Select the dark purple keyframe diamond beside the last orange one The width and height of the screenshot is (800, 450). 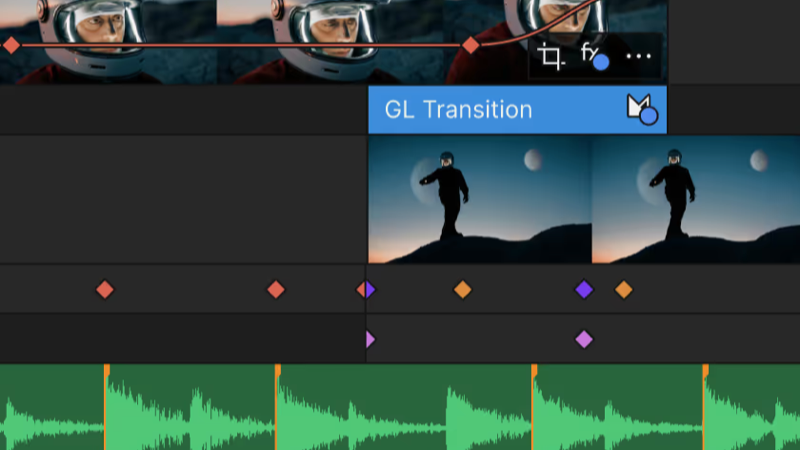coord(584,289)
